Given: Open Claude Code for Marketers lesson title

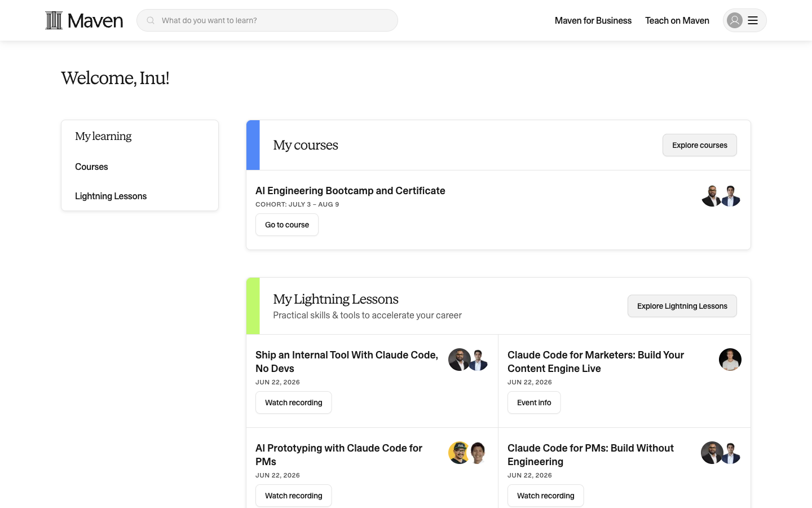Looking at the screenshot, I should point(595,362).
